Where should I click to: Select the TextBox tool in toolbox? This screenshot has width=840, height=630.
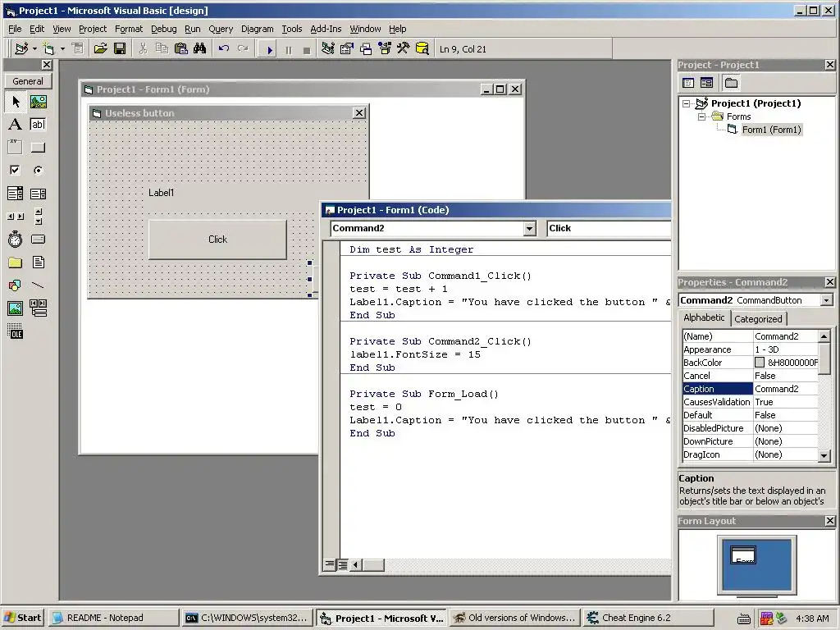[38, 125]
